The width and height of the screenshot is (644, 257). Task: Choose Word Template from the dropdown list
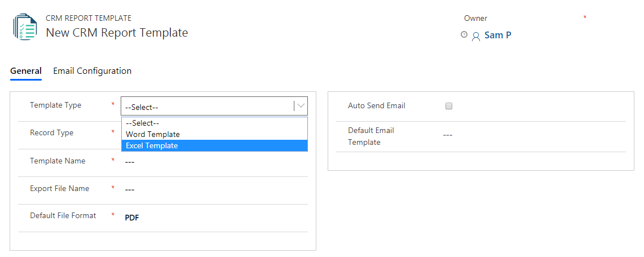[214, 134]
